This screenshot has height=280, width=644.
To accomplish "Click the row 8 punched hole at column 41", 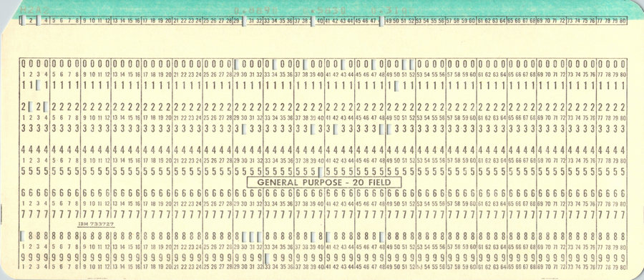I will coord(328,236).
